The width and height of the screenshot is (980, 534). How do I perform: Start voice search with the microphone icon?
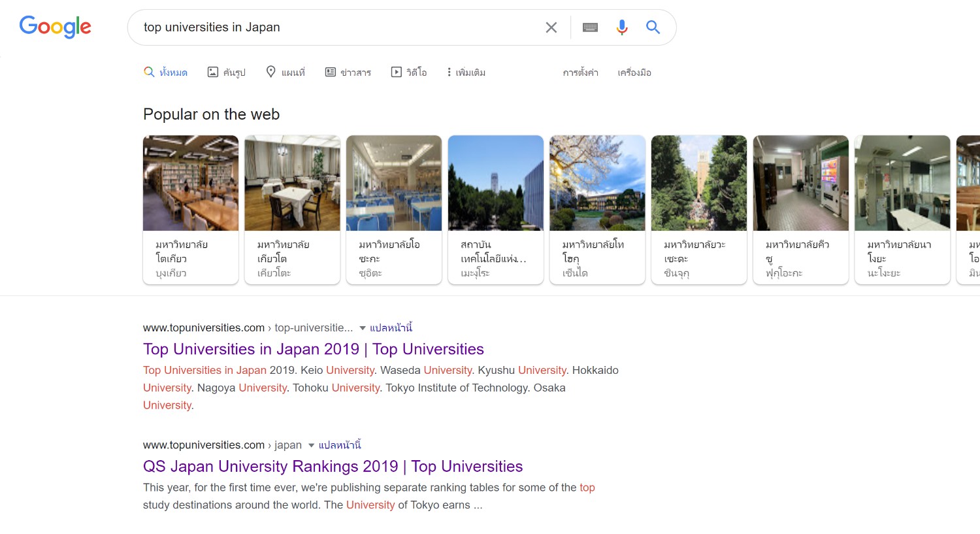(x=622, y=27)
